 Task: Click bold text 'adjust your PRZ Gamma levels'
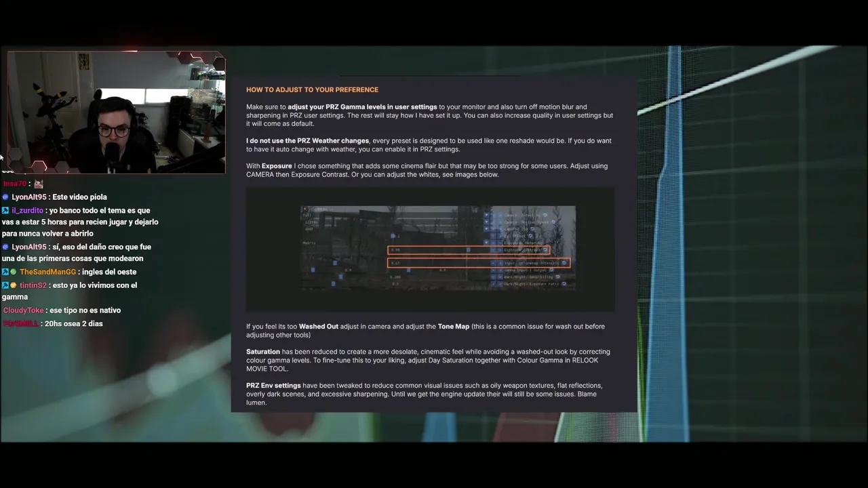click(362, 107)
